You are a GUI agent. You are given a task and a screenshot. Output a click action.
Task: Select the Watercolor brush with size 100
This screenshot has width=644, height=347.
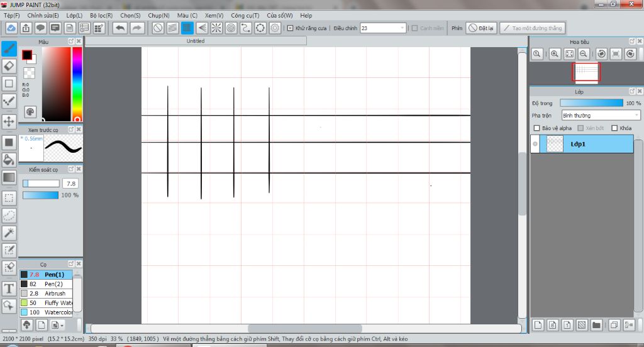click(47, 312)
